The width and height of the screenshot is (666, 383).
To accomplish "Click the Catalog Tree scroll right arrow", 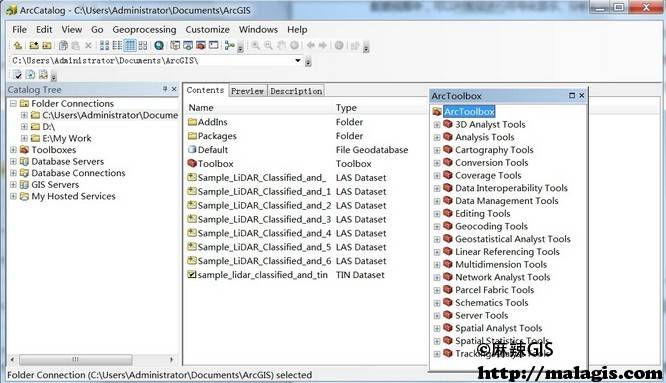I will click(171, 360).
